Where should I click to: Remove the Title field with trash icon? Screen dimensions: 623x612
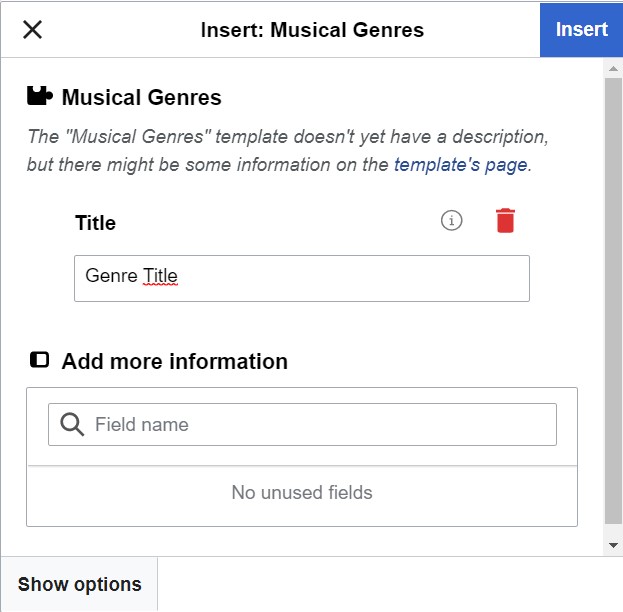[x=505, y=221]
